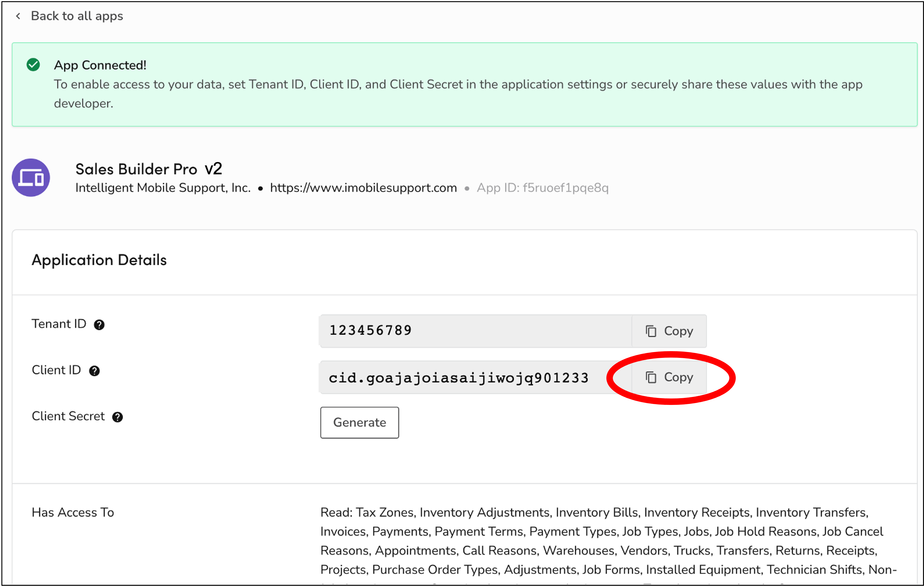The width and height of the screenshot is (924, 586).
Task: Click the green App Connected checkmark icon
Action: tap(34, 65)
